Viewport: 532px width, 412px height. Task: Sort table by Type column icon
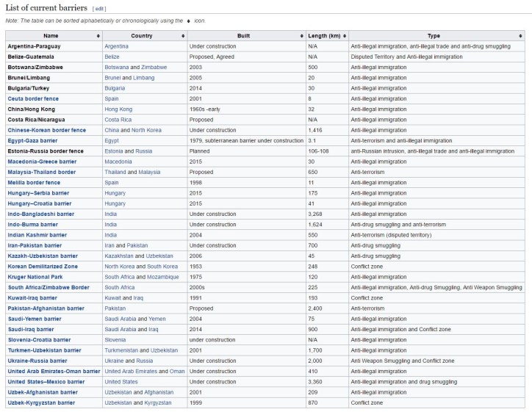pos(521,35)
